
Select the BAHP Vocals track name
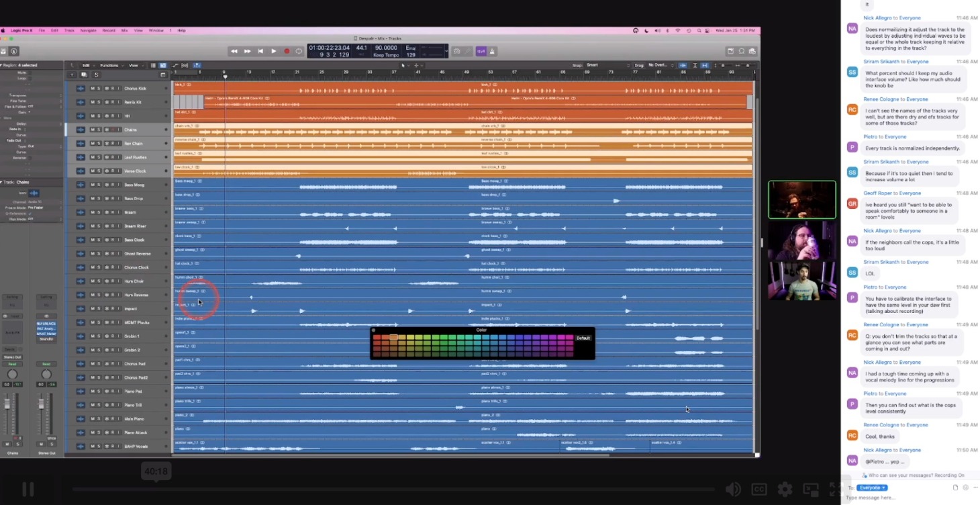[x=135, y=447]
